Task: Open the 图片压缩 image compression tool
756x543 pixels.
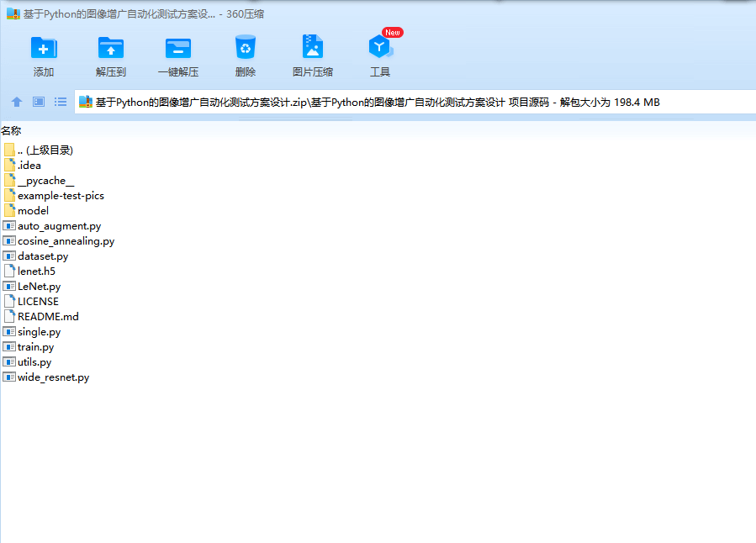Action: [x=313, y=47]
